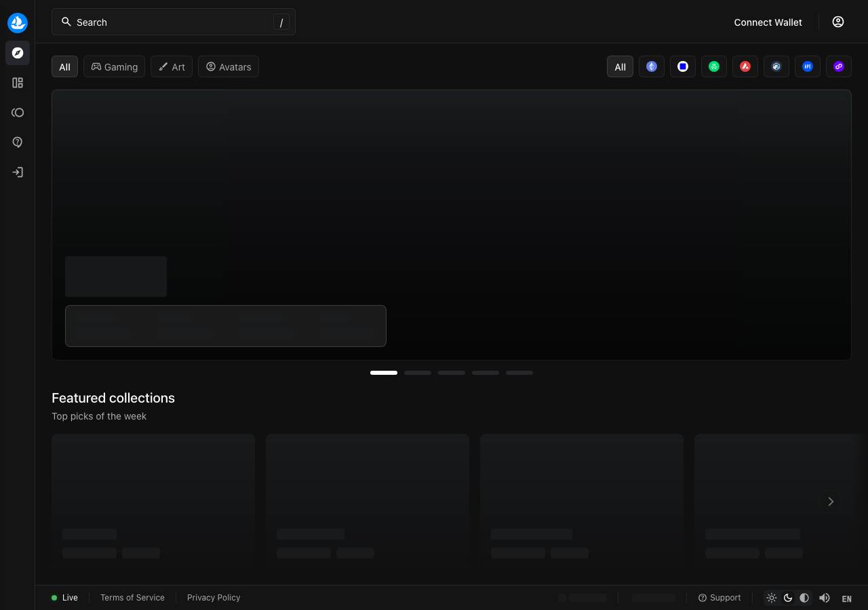The height and width of the screenshot is (610, 868).
Task: Select the Art category tab
Action: click(x=172, y=66)
